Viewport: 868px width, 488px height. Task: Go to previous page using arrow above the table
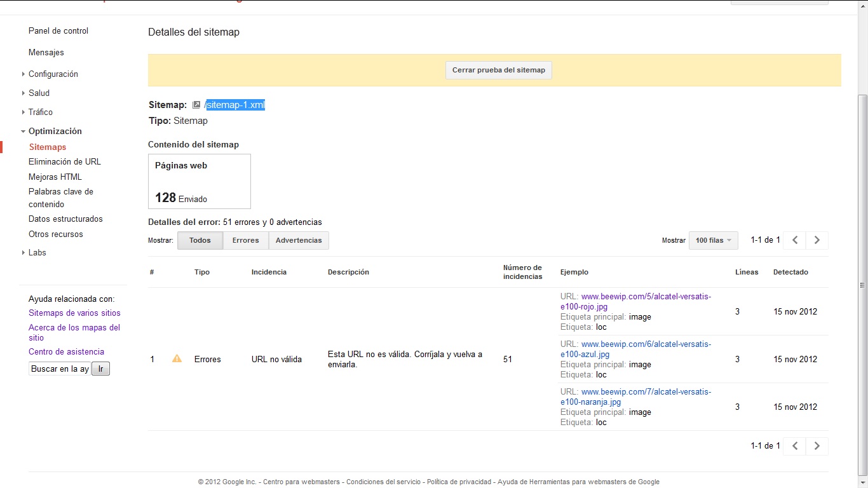[x=795, y=240]
